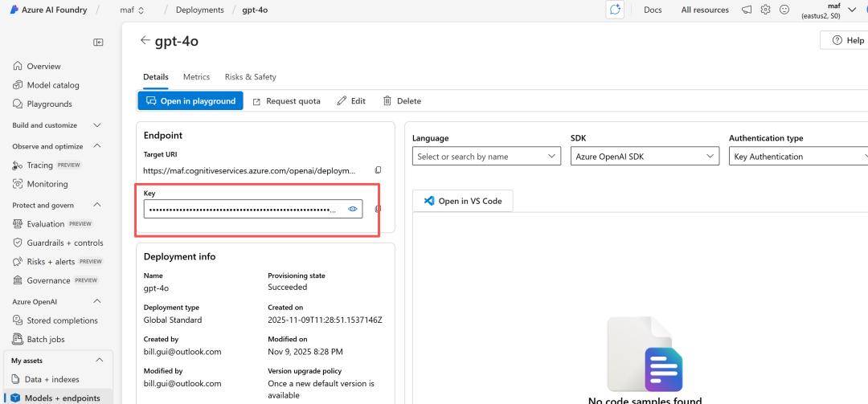Collapse the left sidebar panel icon

tap(99, 42)
